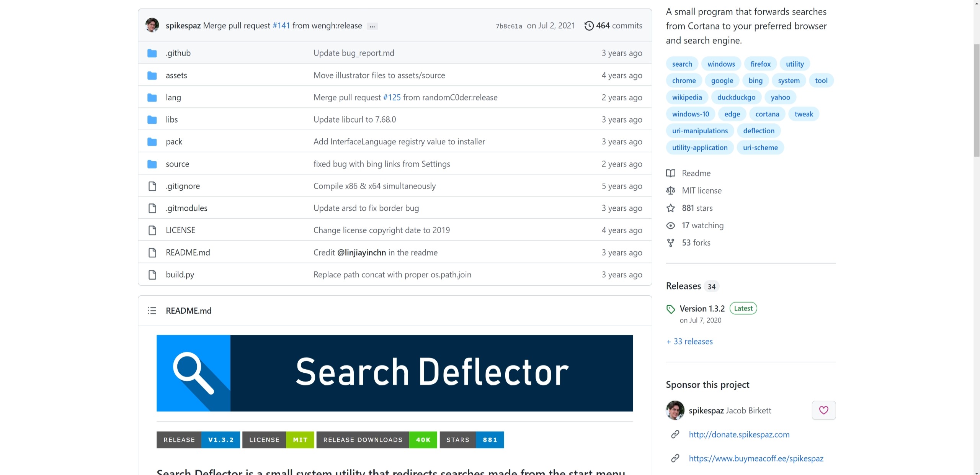The height and width of the screenshot is (475, 980).
Task: Click the star icon beside 881 stars
Action: pos(671,208)
